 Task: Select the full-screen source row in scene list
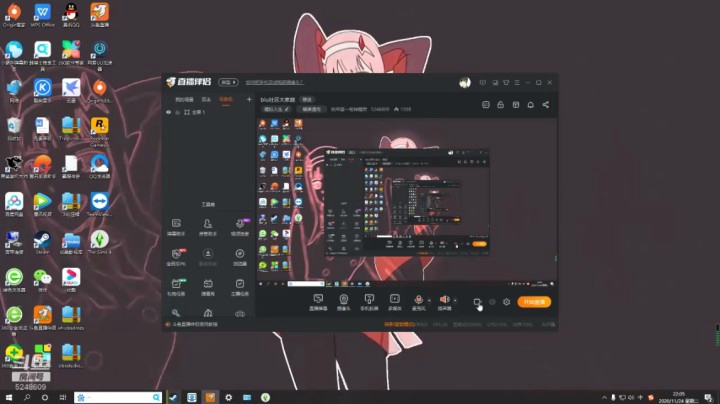pos(209,112)
